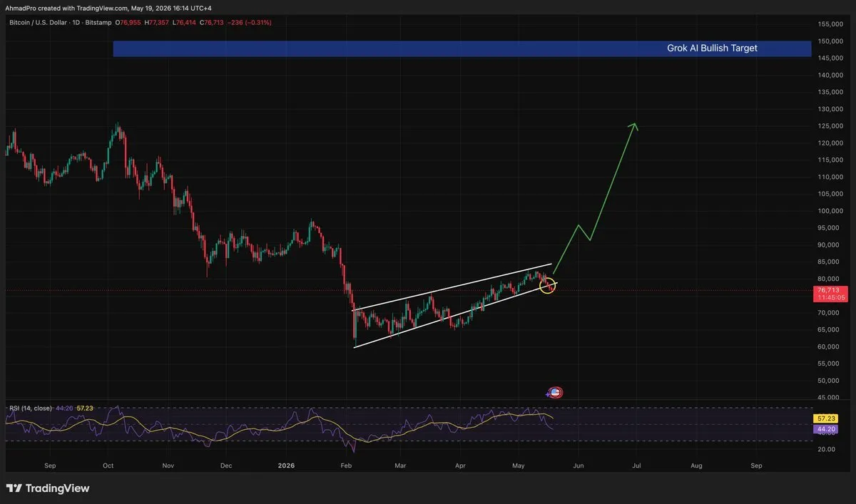The height and width of the screenshot is (504, 856).
Task: Click the Feb date axis label
Action: [347, 466]
